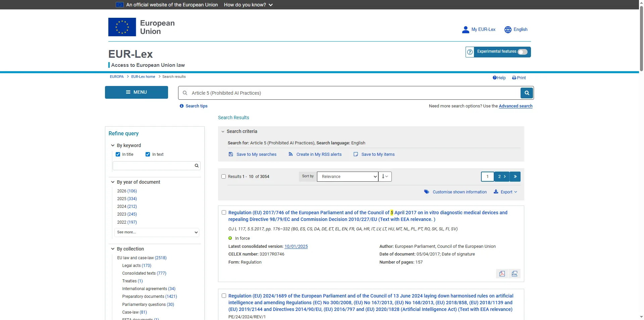Open the Advanced search link
The height and width of the screenshot is (320, 644).
[x=516, y=106]
